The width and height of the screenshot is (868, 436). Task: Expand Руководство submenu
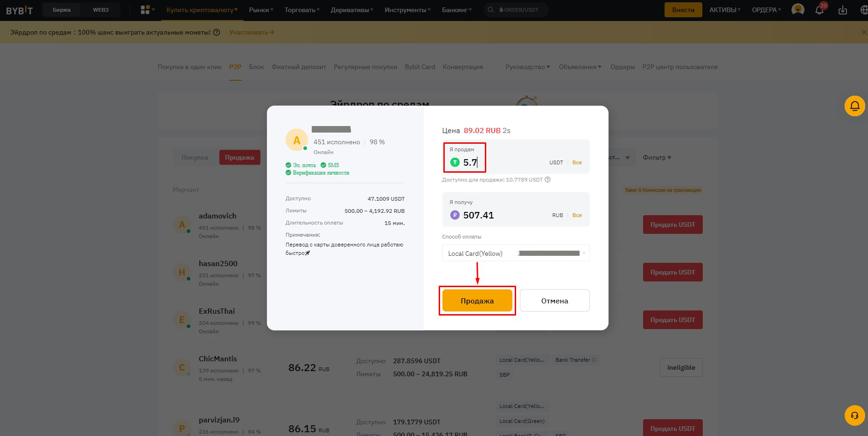pyautogui.click(x=528, y=67)
